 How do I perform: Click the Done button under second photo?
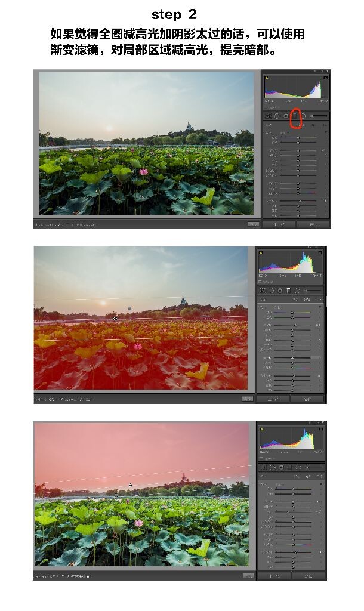(247, 399)
